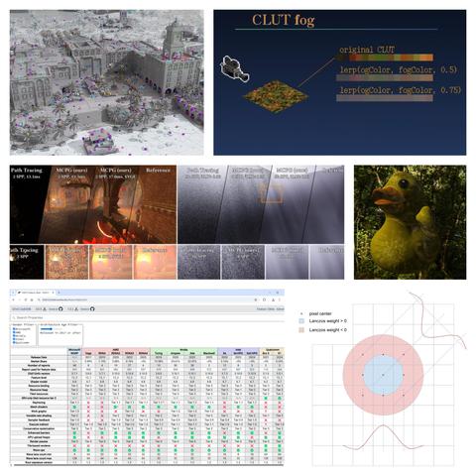Open the browser profile icon
The height and width of the screenshot is (476, 476).
273,299
